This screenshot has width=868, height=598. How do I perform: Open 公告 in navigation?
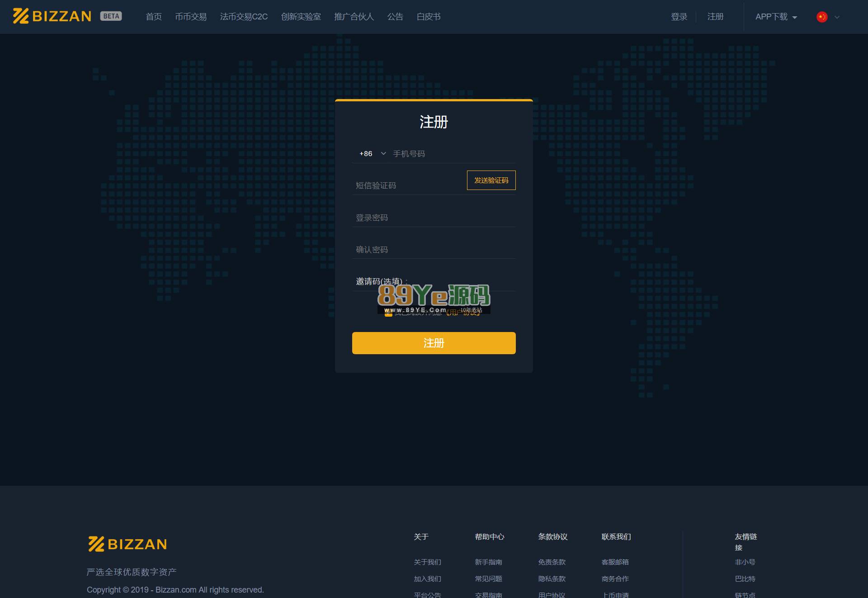point(395,17)
